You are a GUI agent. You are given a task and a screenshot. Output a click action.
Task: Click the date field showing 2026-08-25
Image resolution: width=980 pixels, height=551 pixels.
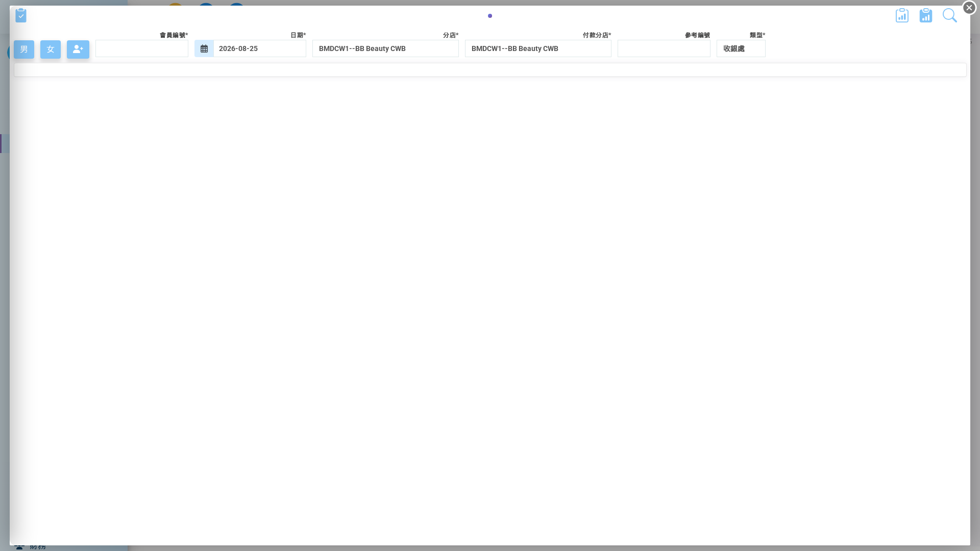click(260, 48)
